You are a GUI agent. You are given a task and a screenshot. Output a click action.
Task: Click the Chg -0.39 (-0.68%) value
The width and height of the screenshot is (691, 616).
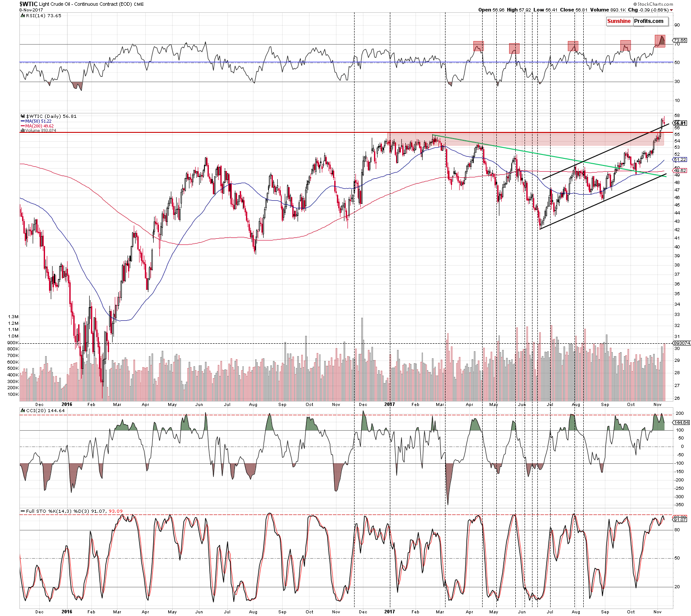pyautogui.click(x=648, y=10)
